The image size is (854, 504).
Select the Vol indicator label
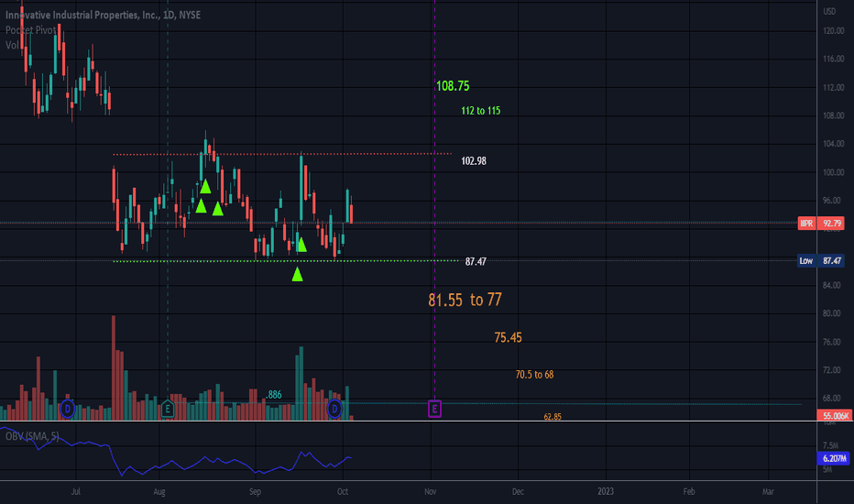pos(12,45)
